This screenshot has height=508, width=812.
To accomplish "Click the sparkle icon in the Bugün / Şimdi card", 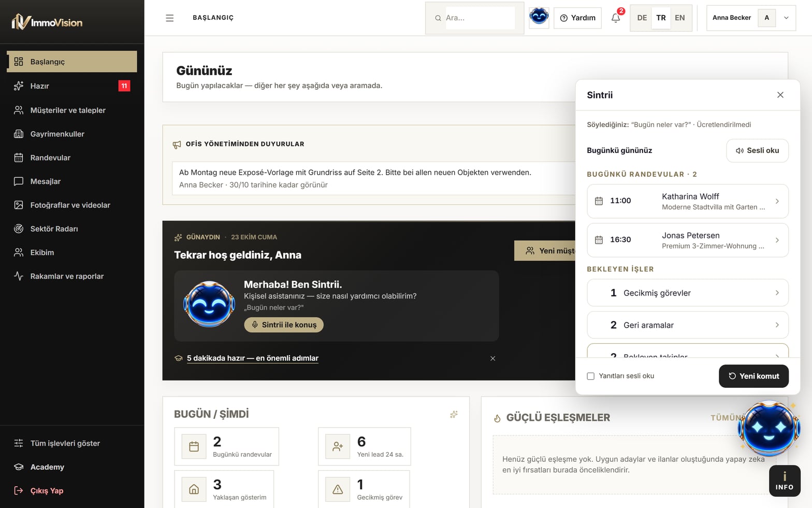I will [454, 414].
